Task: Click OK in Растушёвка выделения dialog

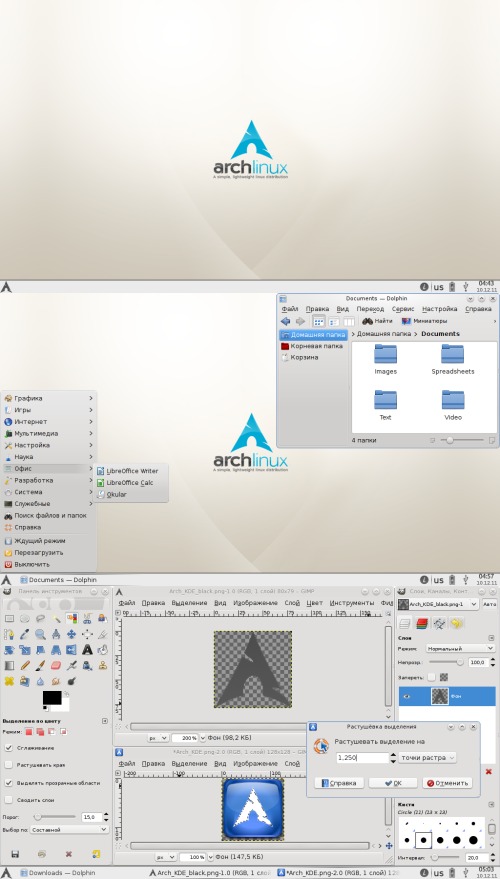Action: coord(393,783)
